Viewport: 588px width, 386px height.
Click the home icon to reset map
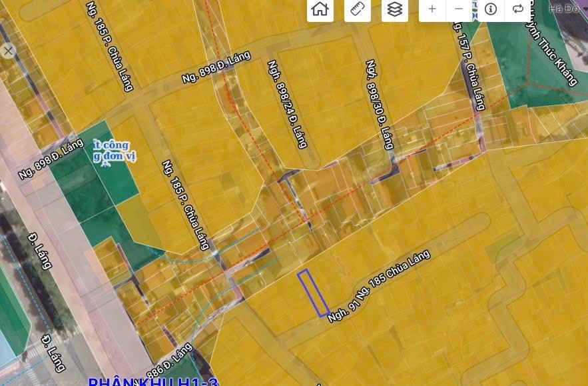(x=320, y=9)
